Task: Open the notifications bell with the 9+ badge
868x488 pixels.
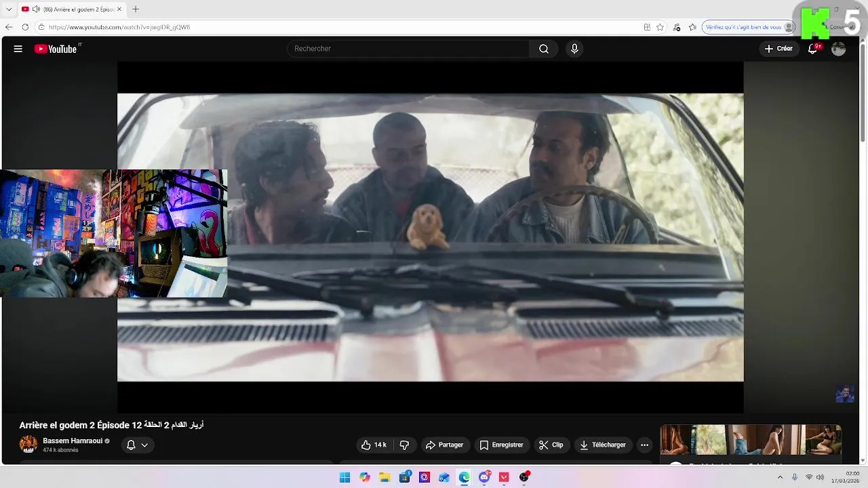Action: (x=813, y=49)
